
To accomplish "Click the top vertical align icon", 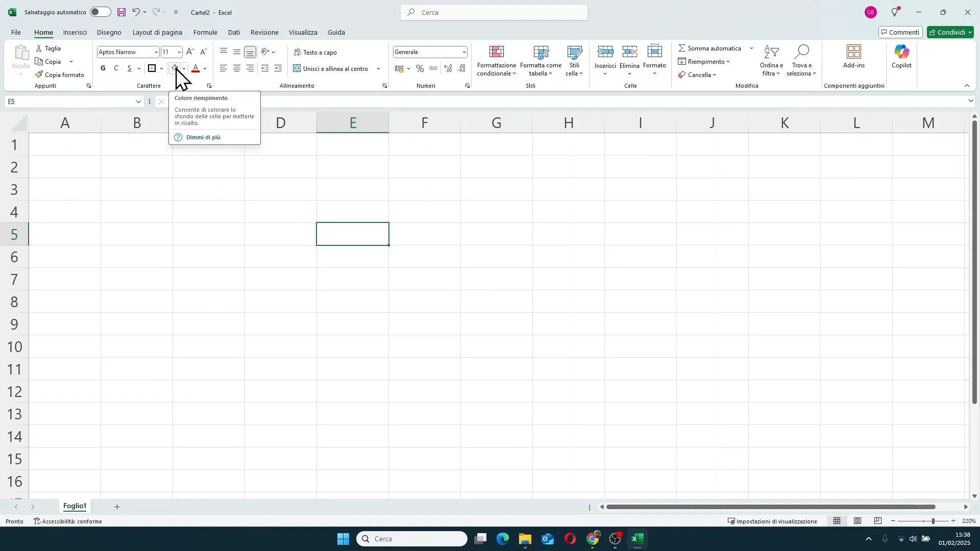I will point(224,52).
